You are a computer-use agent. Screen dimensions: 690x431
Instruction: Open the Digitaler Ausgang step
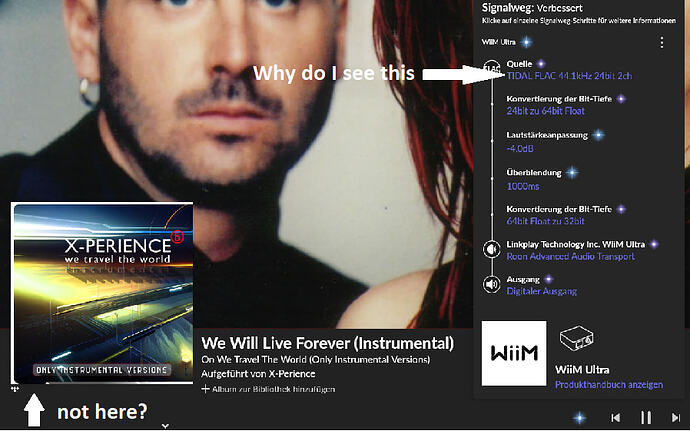click(x=541, y=291)
